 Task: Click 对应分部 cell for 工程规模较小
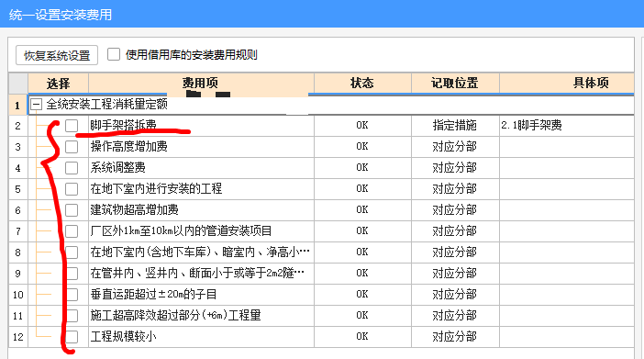click(455, 337)
